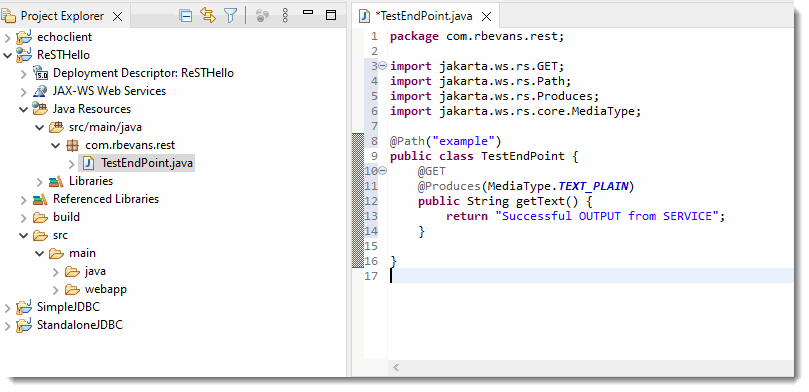Collapse the com.rbevans.rest package

(x=56, y=145)
